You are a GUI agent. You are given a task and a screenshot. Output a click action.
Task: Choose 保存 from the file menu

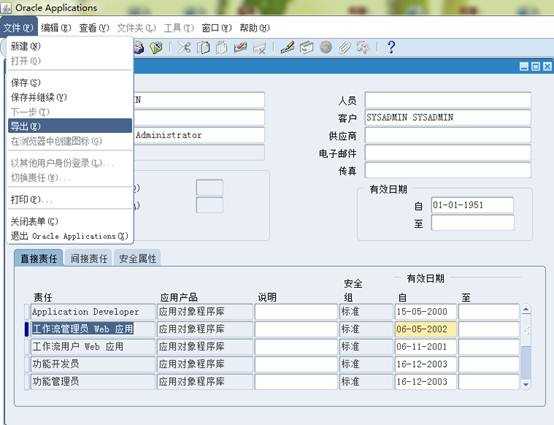[70, 83]
